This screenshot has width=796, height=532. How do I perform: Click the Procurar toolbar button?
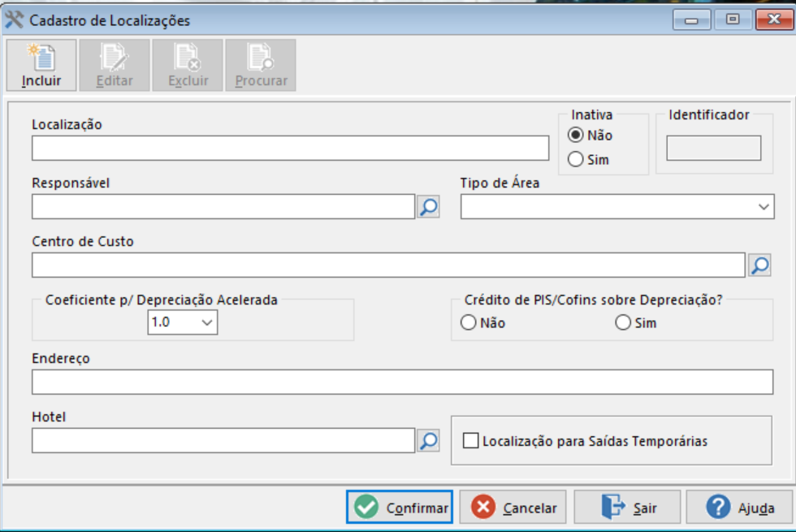tap(261, 66)
